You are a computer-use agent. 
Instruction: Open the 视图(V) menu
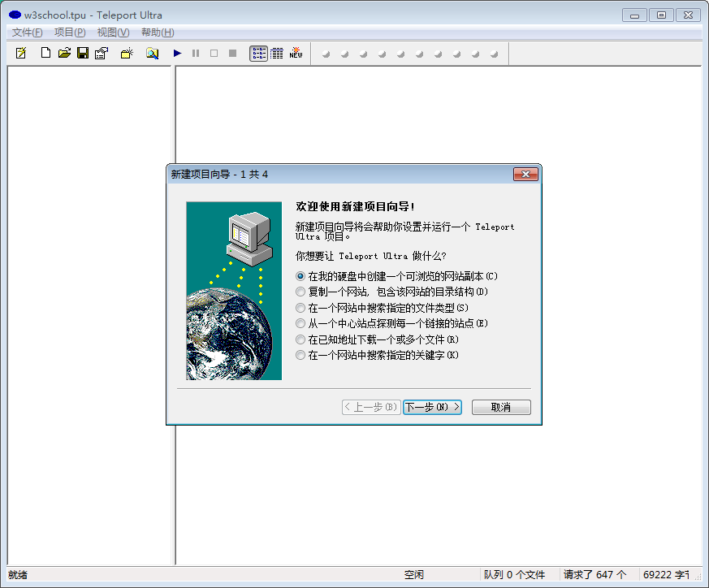tap(113, 32)
